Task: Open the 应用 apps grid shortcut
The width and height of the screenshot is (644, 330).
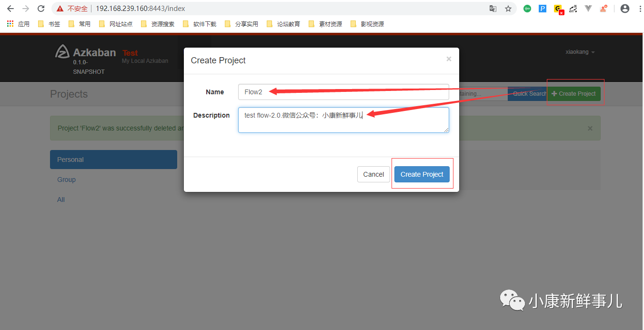Action: (18, 24)
